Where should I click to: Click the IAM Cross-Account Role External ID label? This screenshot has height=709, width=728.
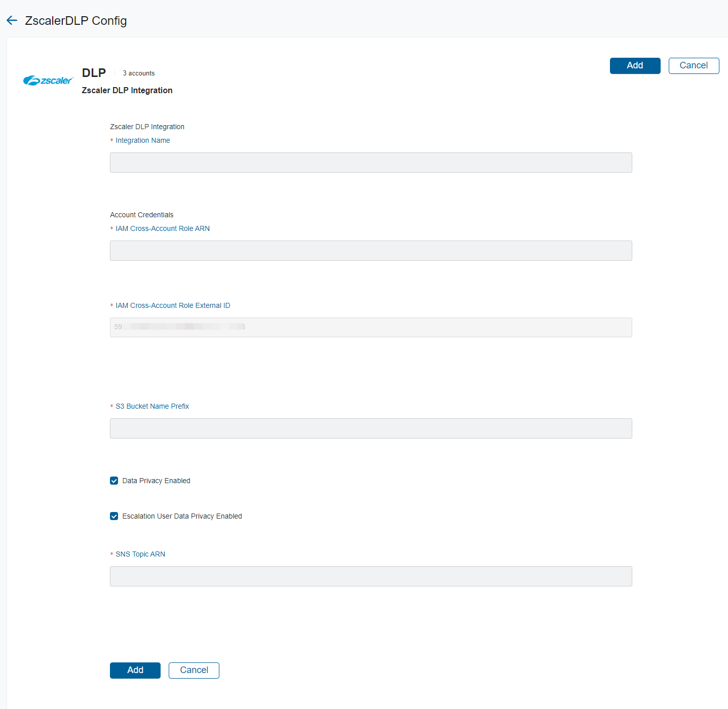172,305
